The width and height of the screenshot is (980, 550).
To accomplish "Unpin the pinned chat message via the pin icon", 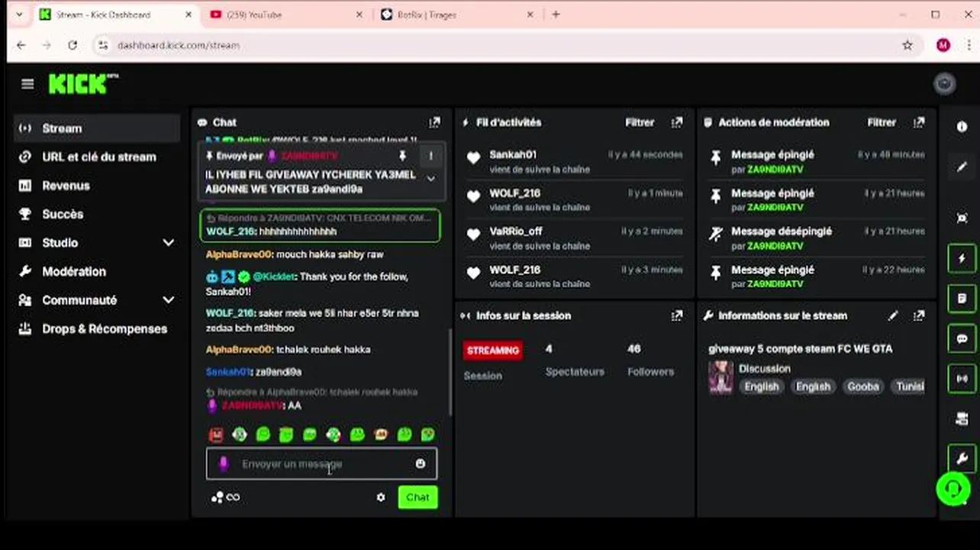I will coord(403,156).
